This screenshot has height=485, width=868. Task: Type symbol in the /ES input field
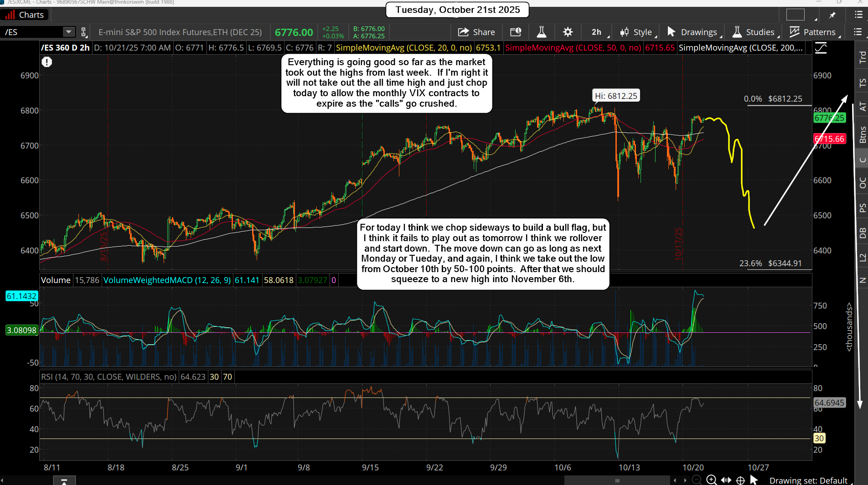coord(32,32)
